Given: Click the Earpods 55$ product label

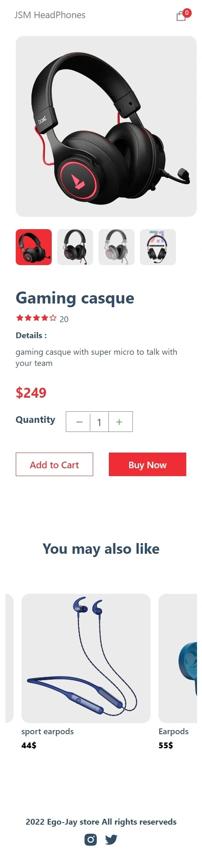Looking at the screenshot, I should [x=173, y=738].
